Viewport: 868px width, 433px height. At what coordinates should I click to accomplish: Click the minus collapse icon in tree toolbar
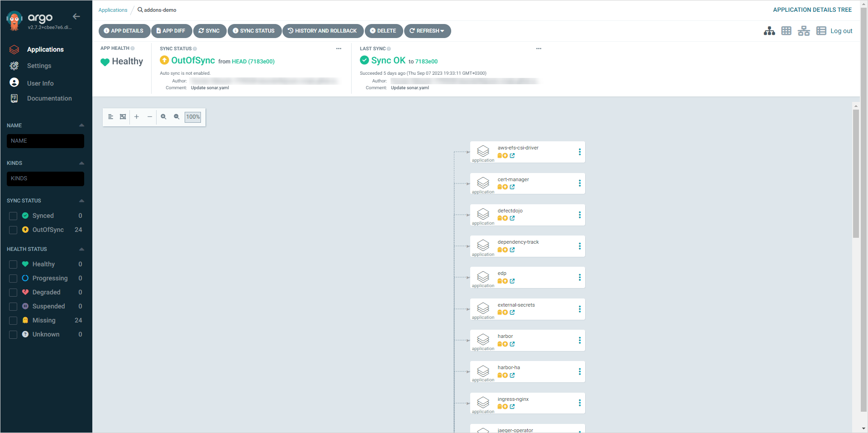(150, 117)
